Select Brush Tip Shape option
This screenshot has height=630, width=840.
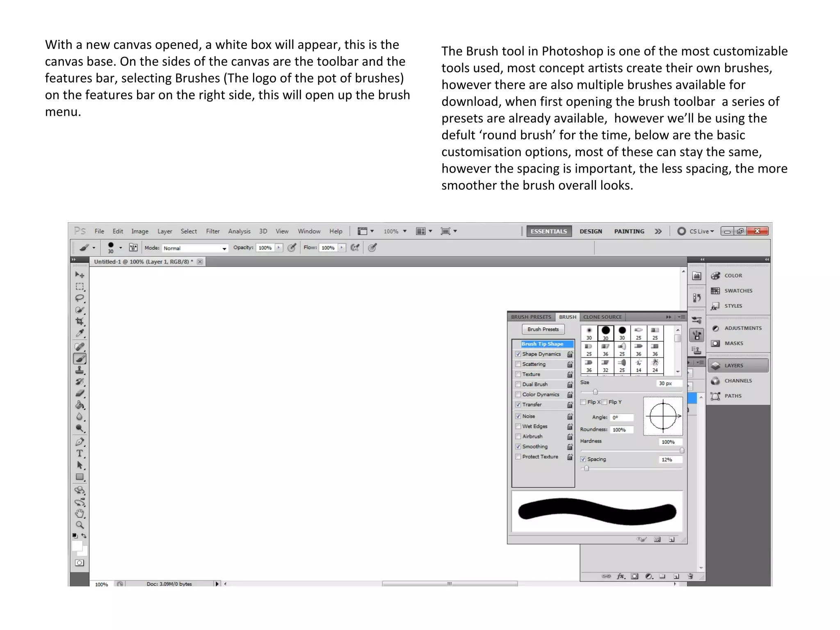coord(542,344)
